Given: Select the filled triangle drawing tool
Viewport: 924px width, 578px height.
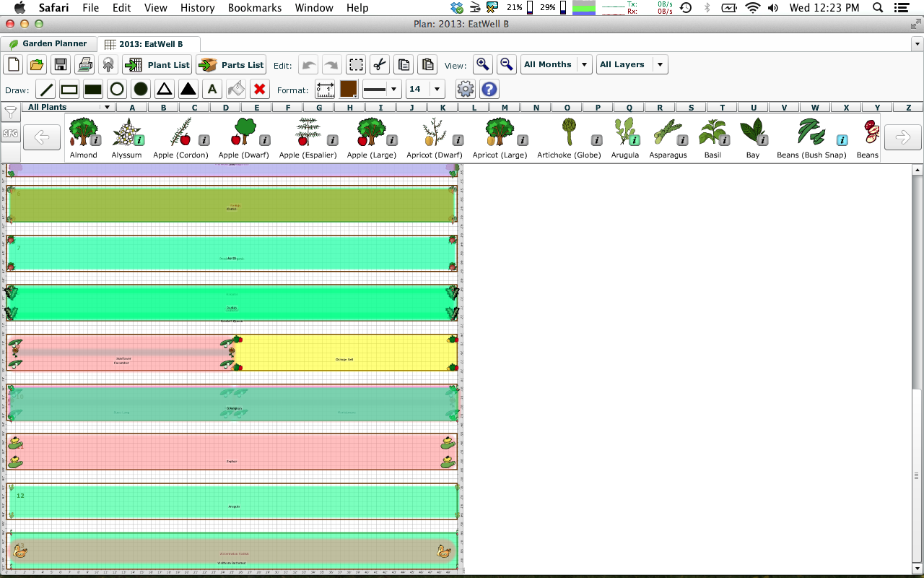Looking at the screenshot, I should (x=188, y=90).
